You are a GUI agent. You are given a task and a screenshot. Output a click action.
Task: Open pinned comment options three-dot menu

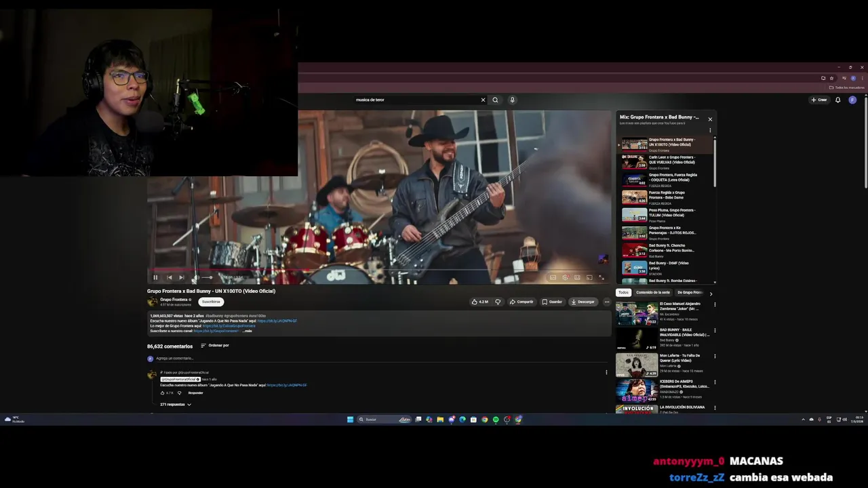pyautogui.click(x=606, y=372)
